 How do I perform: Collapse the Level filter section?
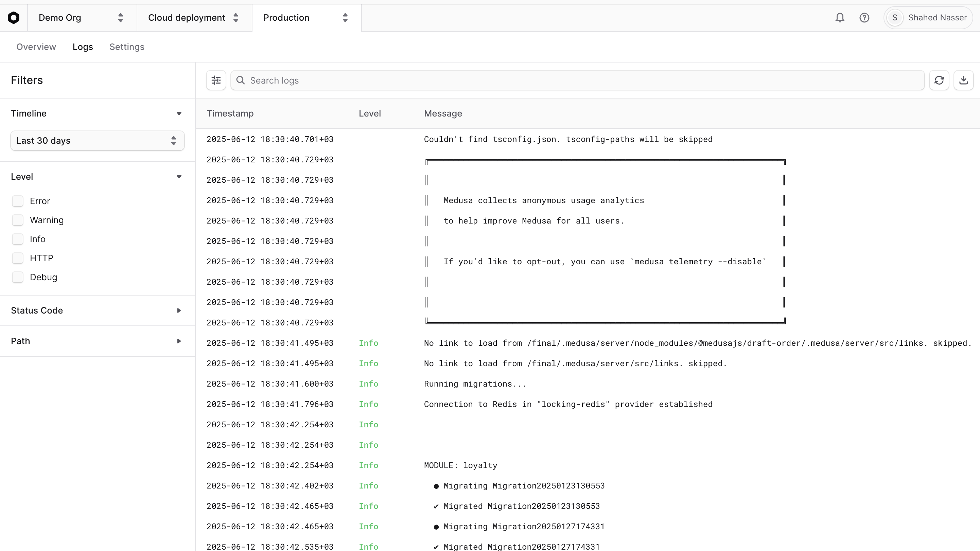click(x=179, y=176)
